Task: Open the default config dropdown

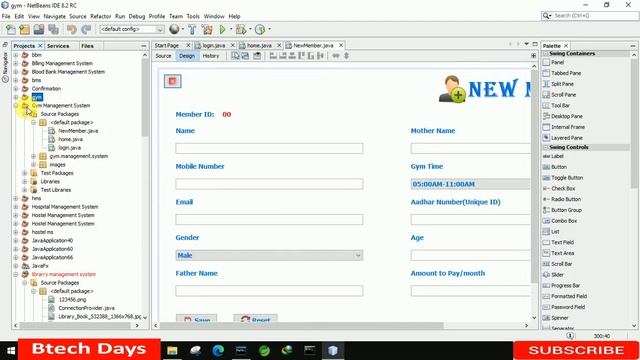Action: pyautogui.click(x=132, y=29)
